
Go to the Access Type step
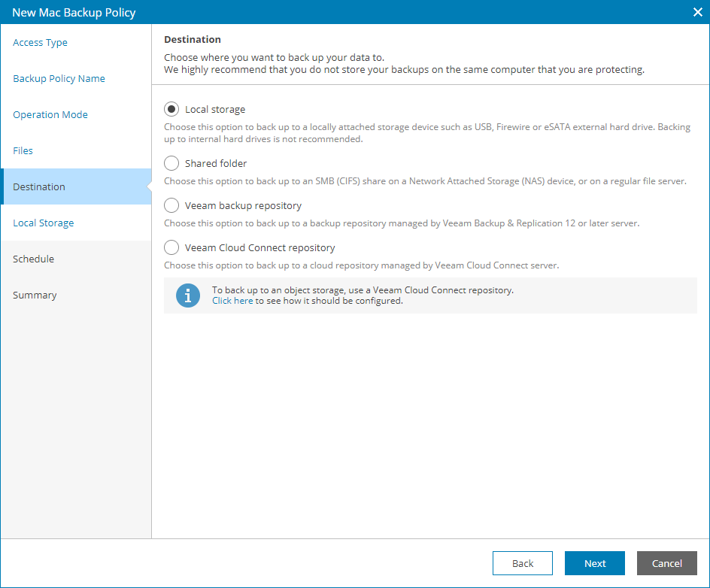pos(41,43)
